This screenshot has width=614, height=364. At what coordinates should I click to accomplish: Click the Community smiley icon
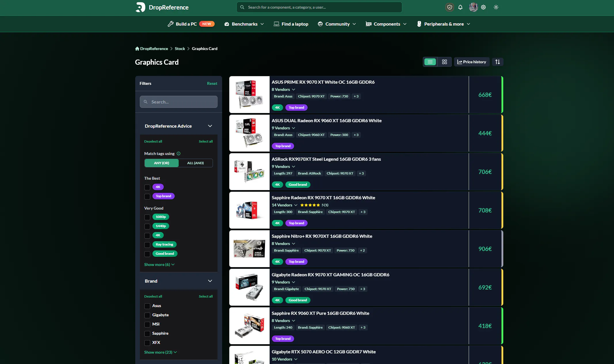pyautogui.click(x=320, y=24)
